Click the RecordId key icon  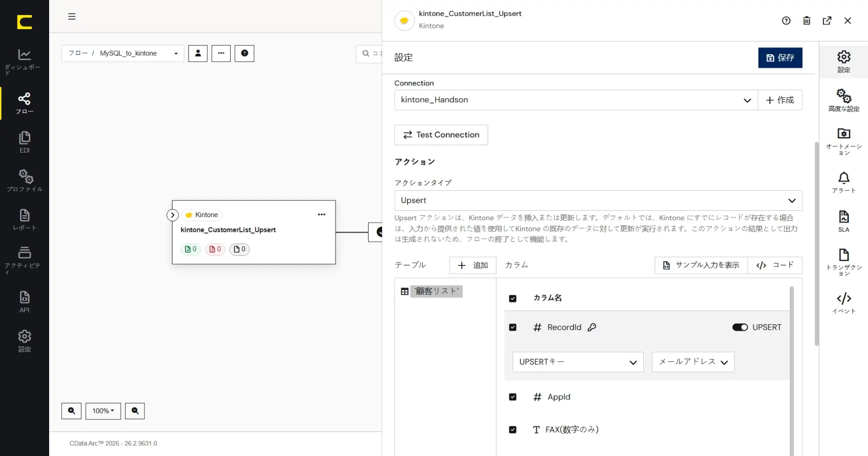pos(592,328)
